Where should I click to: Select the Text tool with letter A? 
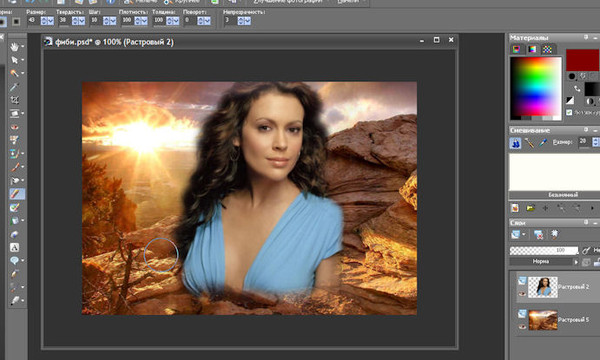pos(14,248)
